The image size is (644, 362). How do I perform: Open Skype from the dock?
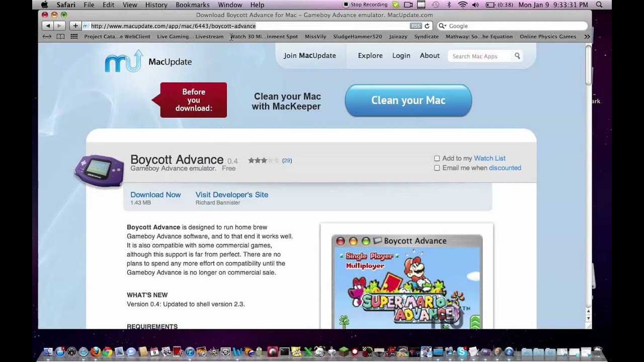point(461,352)
